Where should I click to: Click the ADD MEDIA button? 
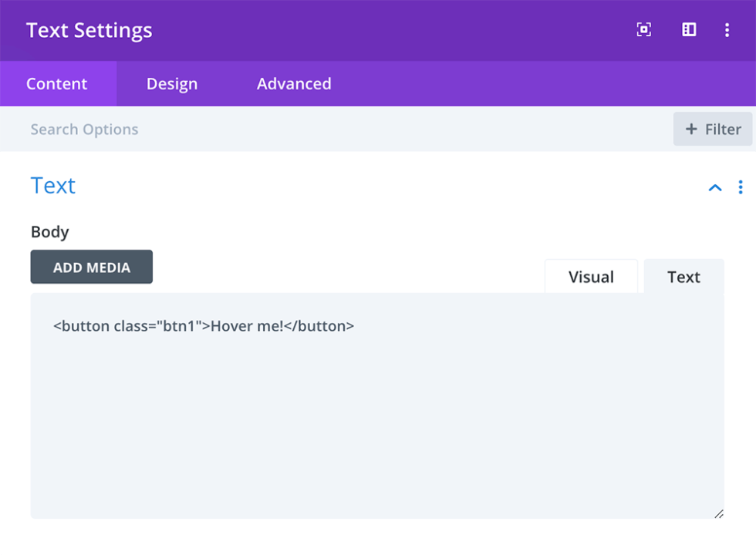91,267
